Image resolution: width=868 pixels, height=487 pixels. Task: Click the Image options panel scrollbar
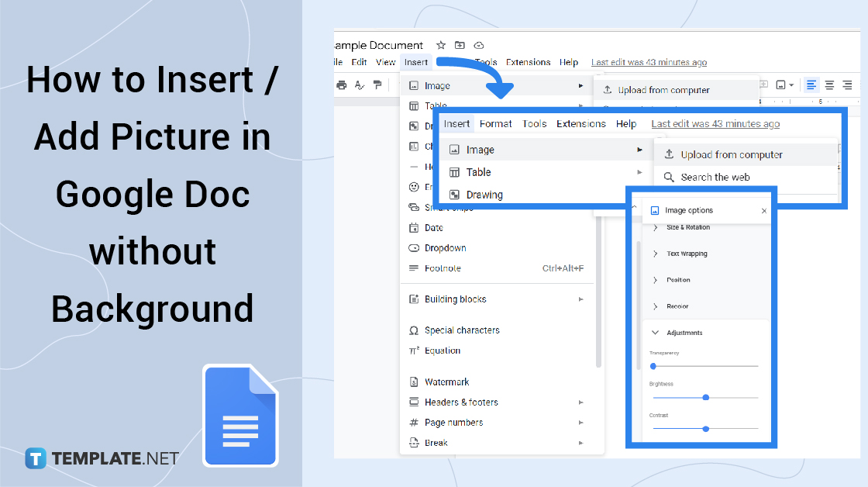click(639, 306)
